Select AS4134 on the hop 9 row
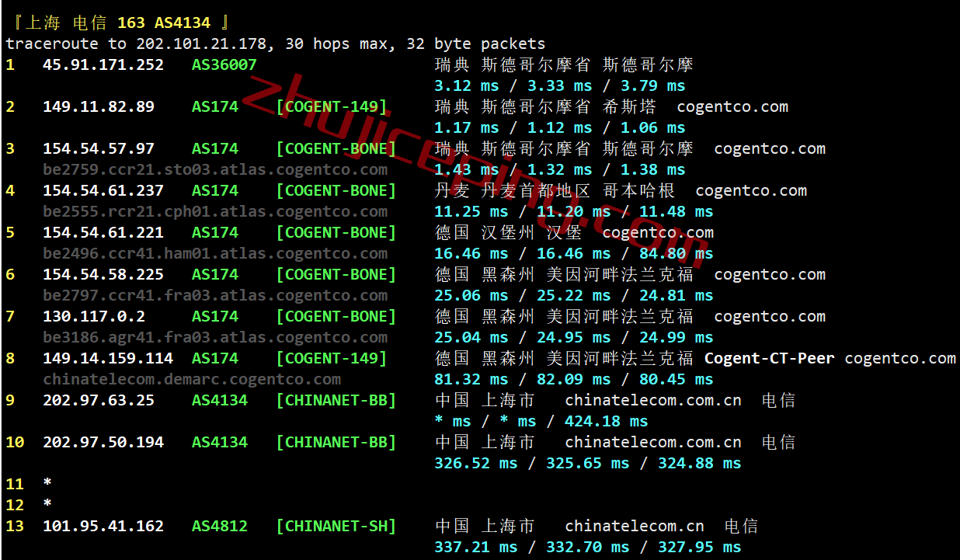The width and height of the screenshot is (960, 560). [220, 400]
